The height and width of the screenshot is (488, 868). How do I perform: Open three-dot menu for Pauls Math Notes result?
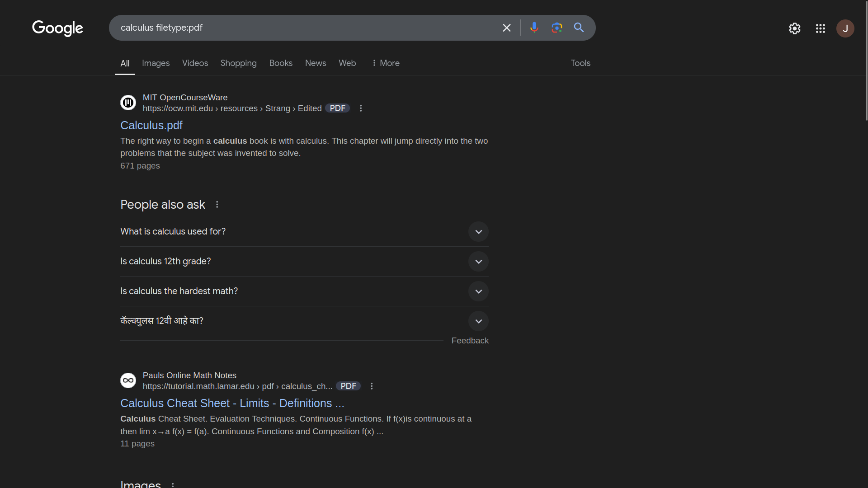372,386
